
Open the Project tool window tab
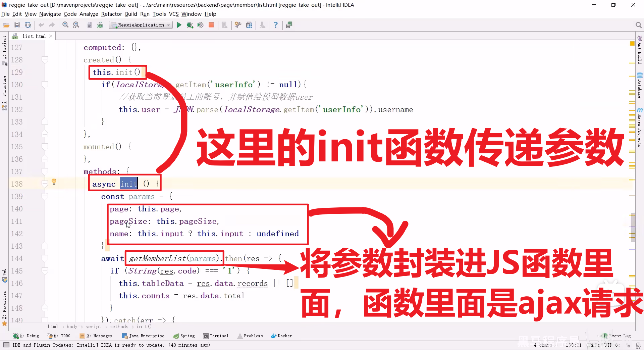click(x=4, y=50)
